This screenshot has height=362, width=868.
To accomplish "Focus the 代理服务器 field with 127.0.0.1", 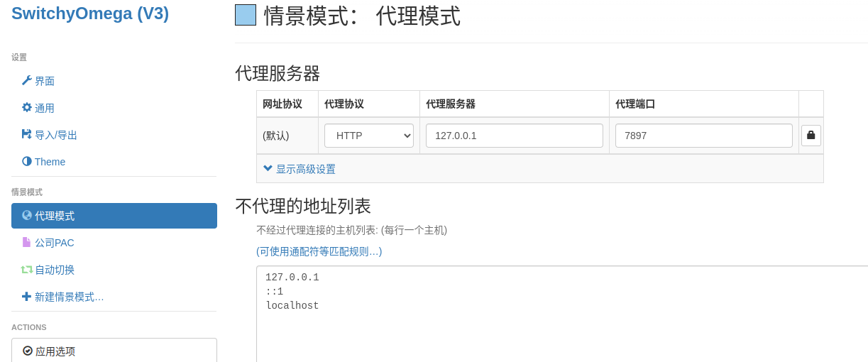I will pyautogui.click(x=515, y=136).
